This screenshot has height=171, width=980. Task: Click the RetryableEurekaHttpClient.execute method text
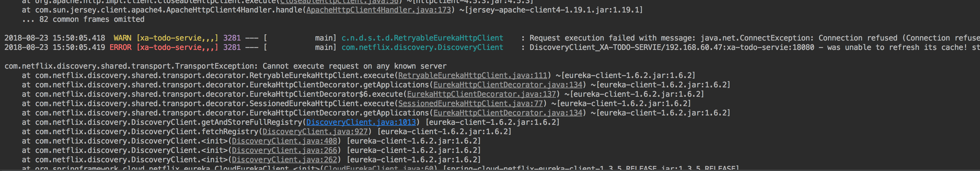click(x=321, y=75)
